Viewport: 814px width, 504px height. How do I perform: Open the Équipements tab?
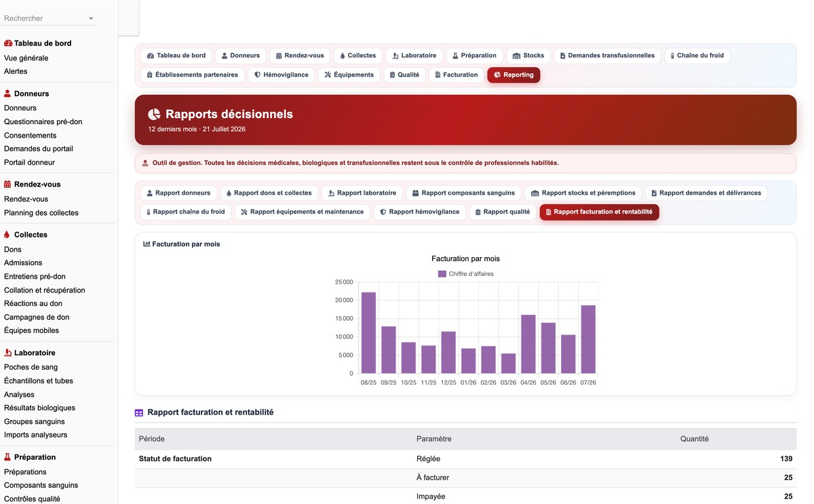(349, 75)
